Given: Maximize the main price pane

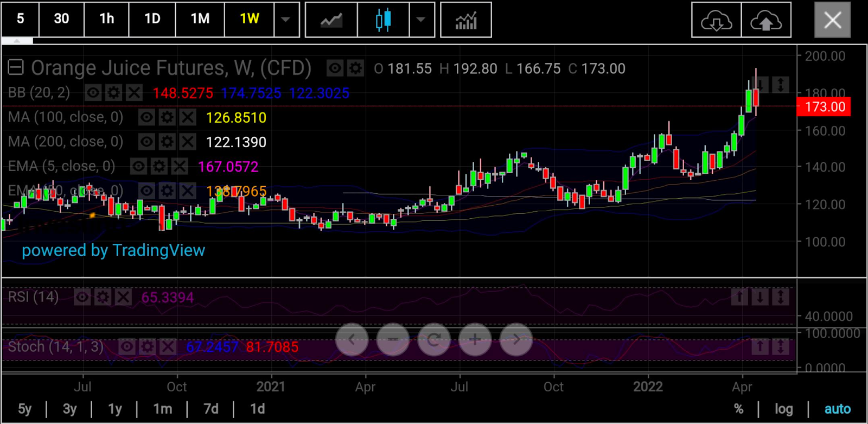Looking at the screenshot, I should pos(780,85).
